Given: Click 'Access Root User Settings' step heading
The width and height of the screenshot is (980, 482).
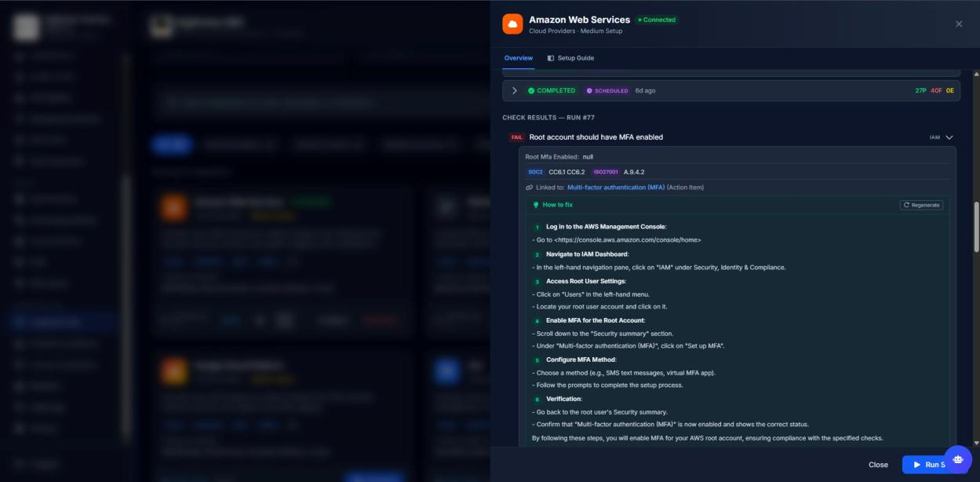Looking at the screenshot, I should coord(586,281).
